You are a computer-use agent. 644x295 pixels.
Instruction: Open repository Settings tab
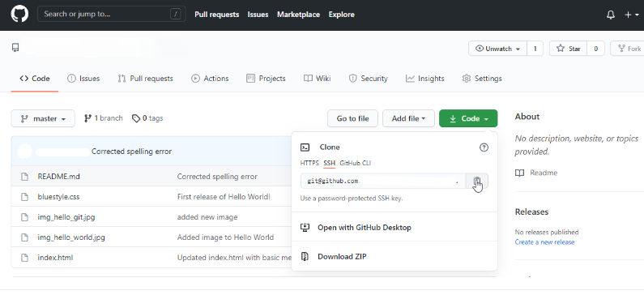[x=482, y=79]
